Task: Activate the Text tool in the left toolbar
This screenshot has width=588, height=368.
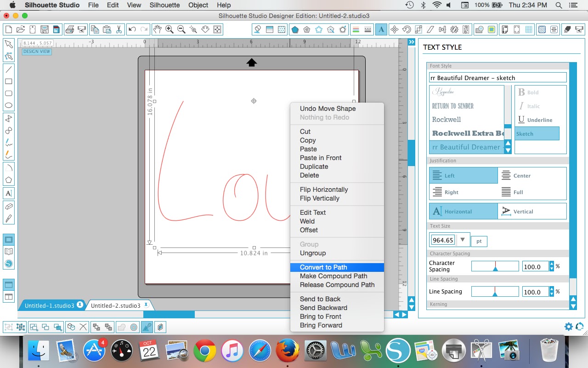Action: click(8, 193)
